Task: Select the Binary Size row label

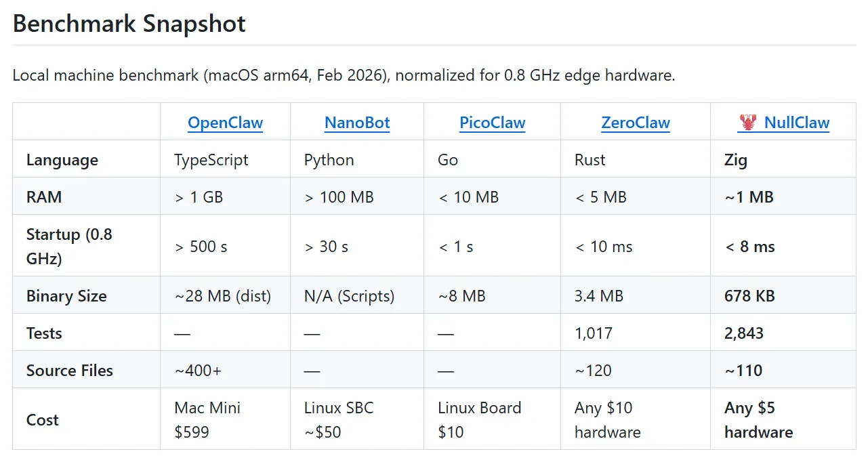Action: 66,296
